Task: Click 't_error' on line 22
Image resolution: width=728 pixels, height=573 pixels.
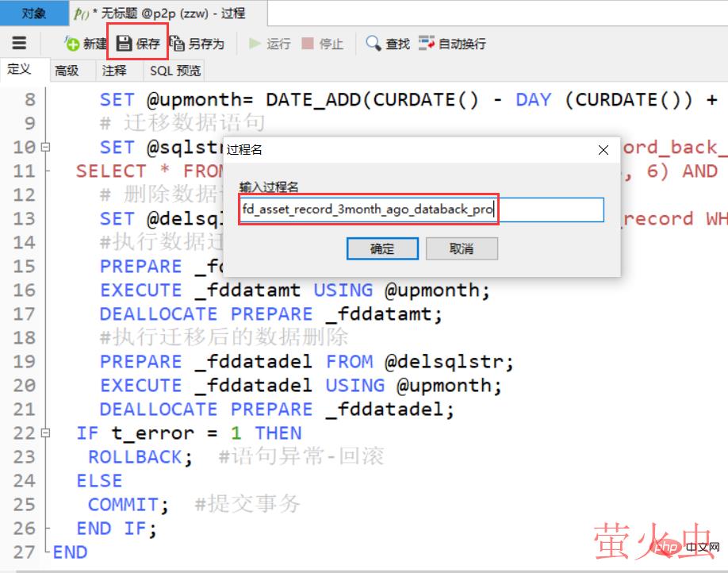Action: coord(153,433)
